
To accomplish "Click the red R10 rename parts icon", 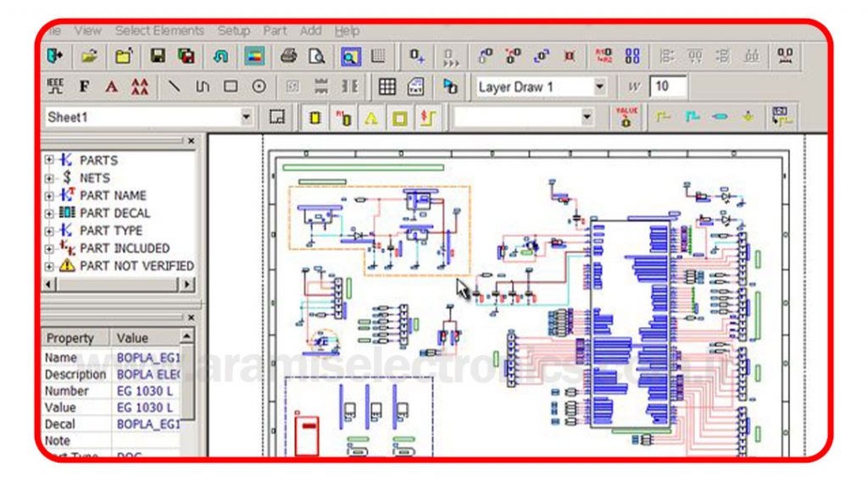I will (604, 55).
